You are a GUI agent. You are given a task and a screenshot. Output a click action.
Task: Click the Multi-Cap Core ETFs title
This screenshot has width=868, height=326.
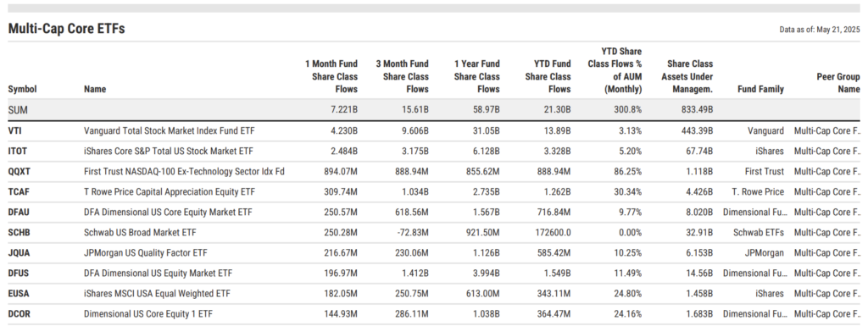point(66,29)
